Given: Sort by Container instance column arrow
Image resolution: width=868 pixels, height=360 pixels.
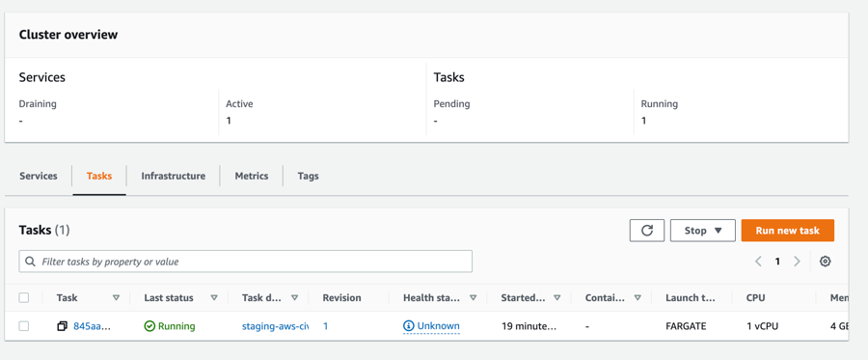Looking at the screenshot, I should point(637,298).
